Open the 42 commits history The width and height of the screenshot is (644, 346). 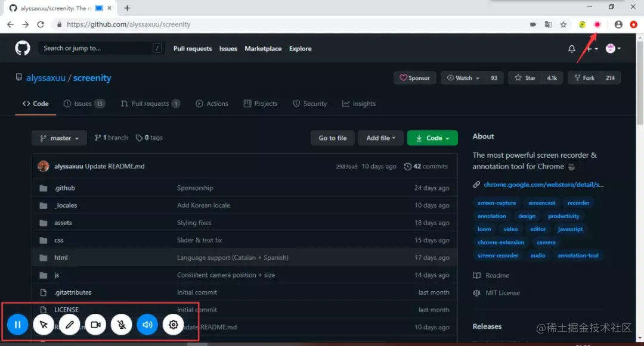(x=426, y=166)
